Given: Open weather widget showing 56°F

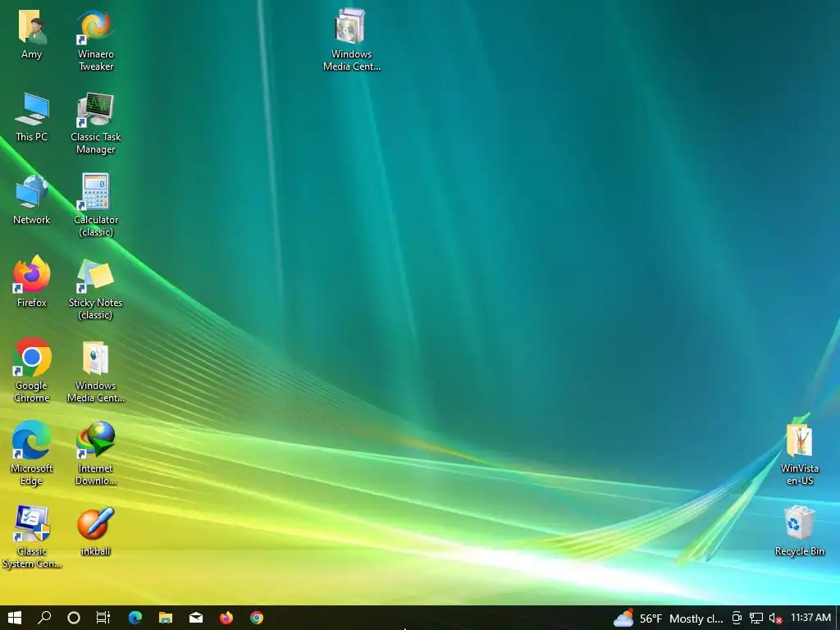Looking at the screenshot, I should click(668, 619).
